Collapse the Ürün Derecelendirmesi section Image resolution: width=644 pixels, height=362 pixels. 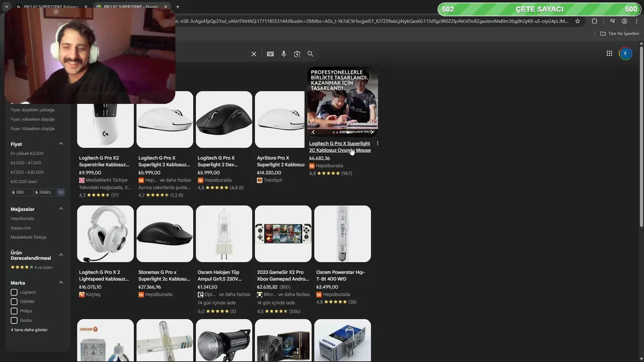coord(61,255)
